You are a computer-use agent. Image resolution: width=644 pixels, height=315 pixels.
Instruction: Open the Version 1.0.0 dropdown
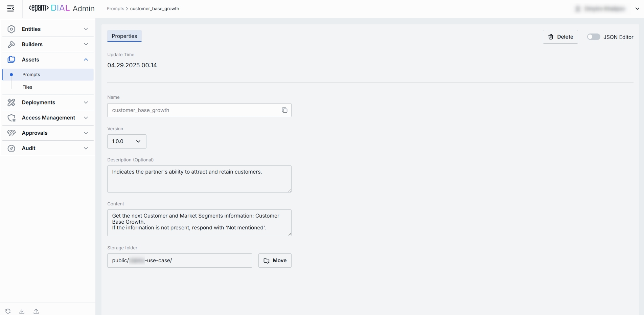click(127, 141)
